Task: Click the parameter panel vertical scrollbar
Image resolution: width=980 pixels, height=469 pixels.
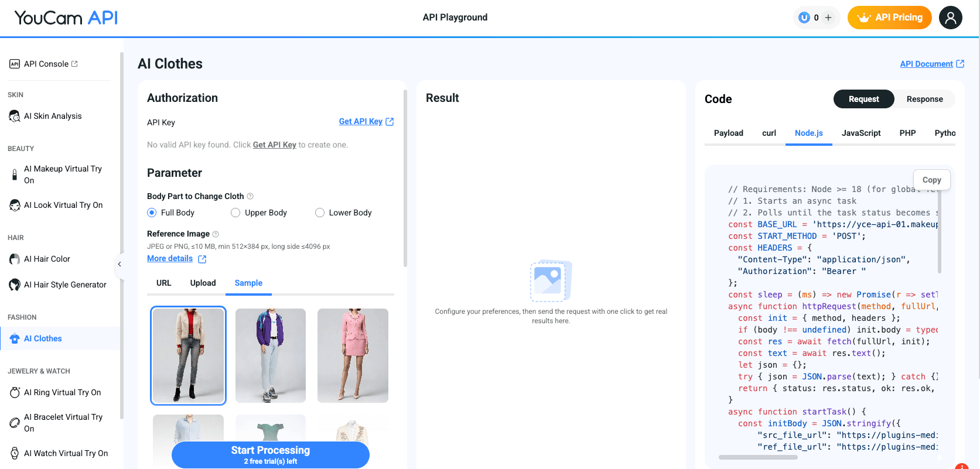Action: (405, 179)
